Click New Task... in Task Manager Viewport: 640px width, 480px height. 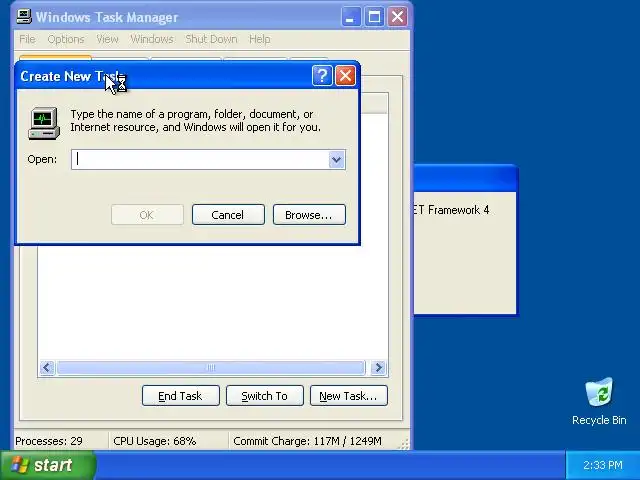pos(349,396)
